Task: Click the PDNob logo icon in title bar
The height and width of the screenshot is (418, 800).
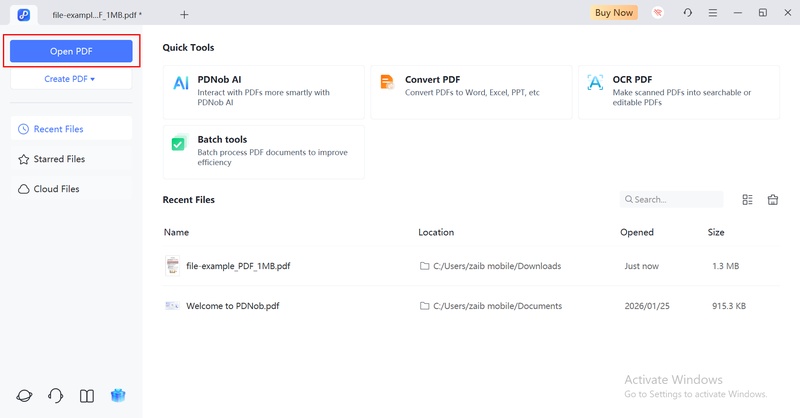Action: coord(24,14)
